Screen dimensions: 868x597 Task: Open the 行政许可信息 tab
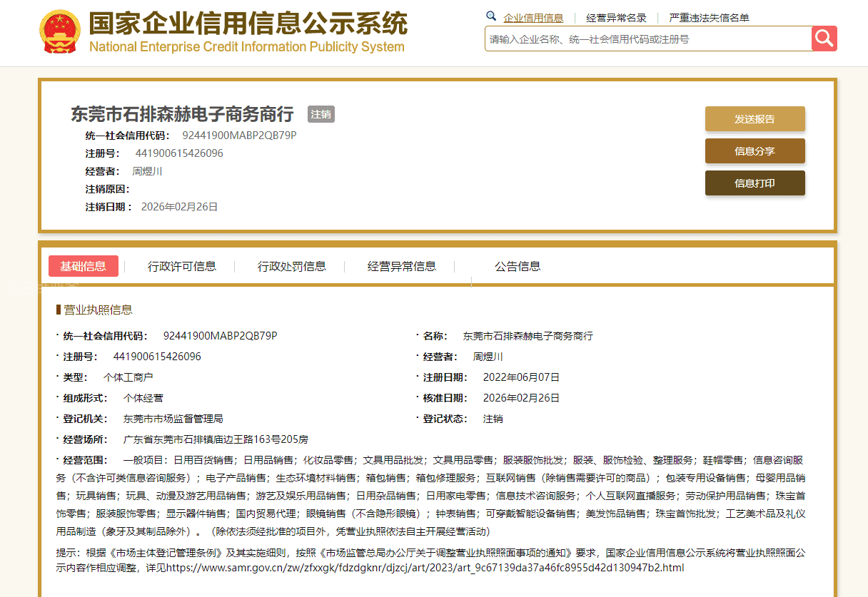point(182,266)
